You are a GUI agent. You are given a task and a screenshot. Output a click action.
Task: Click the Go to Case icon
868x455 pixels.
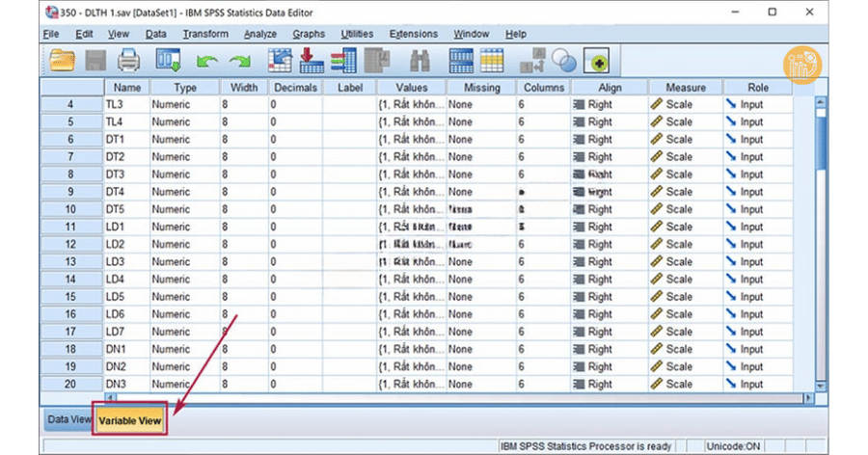(280, 61)
